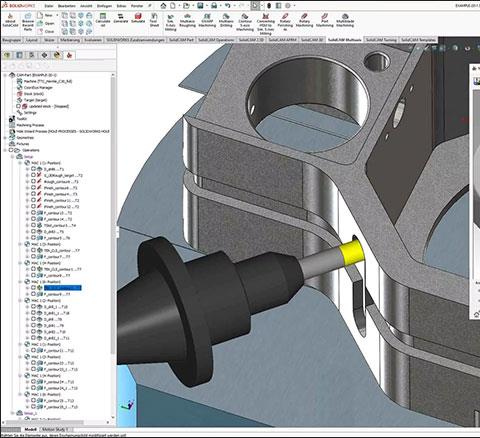Open the SolidCAM manager panel tab icon
The height and width of the screenshot is (438, 480).
69,55
